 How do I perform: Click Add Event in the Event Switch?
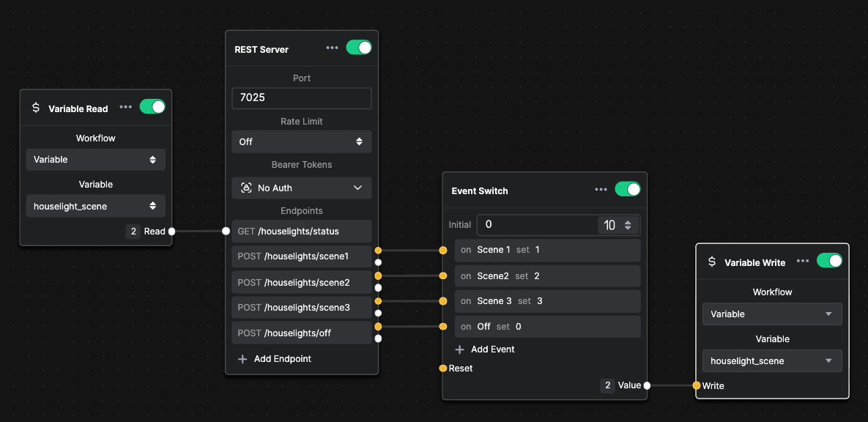485,349
